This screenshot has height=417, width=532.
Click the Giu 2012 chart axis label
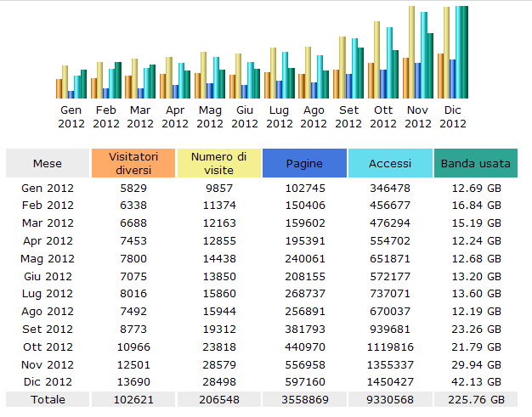click(x=245, y=117)
